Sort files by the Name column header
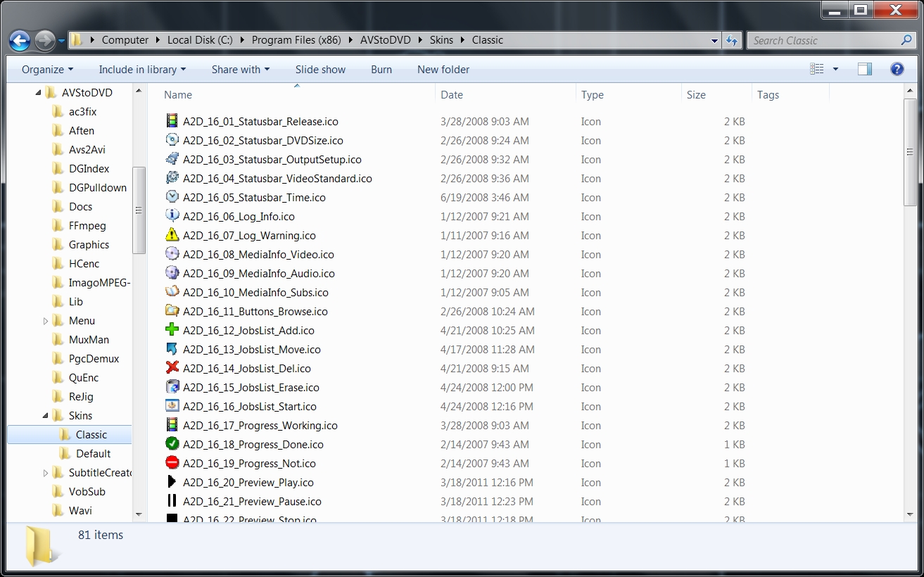The height and width of the screenshot is (577, 924). [x=296, y=95]
